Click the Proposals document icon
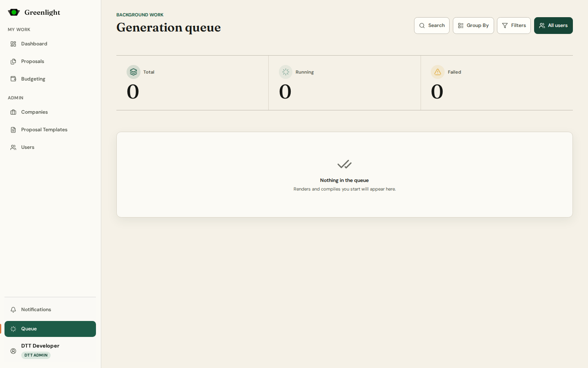This screenshot has width=588, height=368. pyautogui.click(x=13, y=61)
